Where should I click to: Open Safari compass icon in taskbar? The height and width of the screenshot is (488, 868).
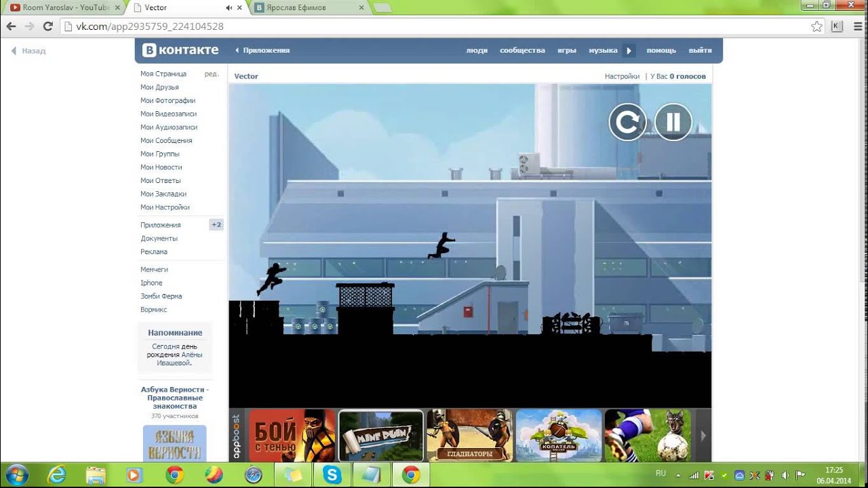coord(254,474)
